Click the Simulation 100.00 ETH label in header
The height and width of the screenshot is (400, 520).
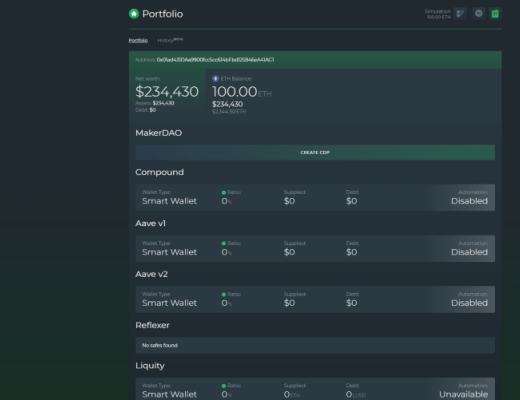click(x=438, y=14)
